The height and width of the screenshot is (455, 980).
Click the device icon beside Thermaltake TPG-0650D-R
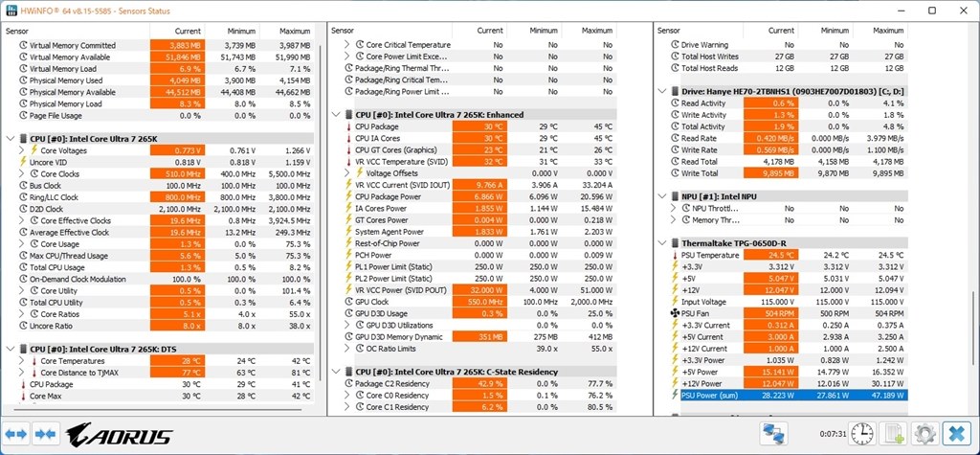click(676, 243)
